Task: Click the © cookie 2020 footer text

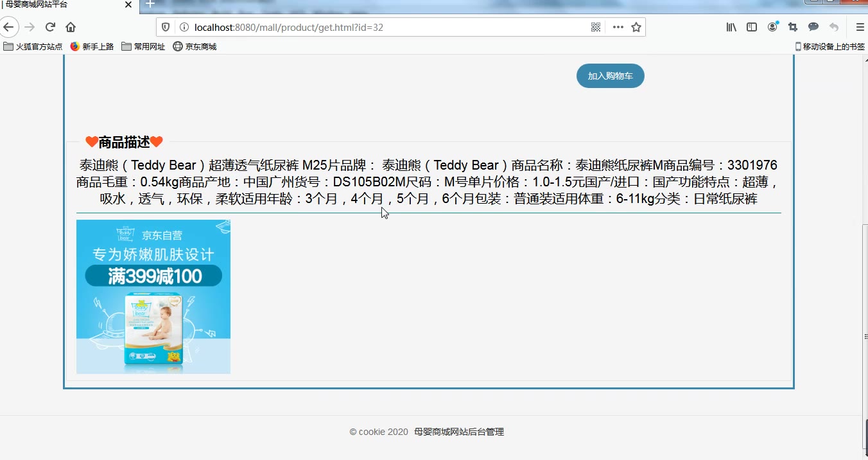Action: click(379, 432)
